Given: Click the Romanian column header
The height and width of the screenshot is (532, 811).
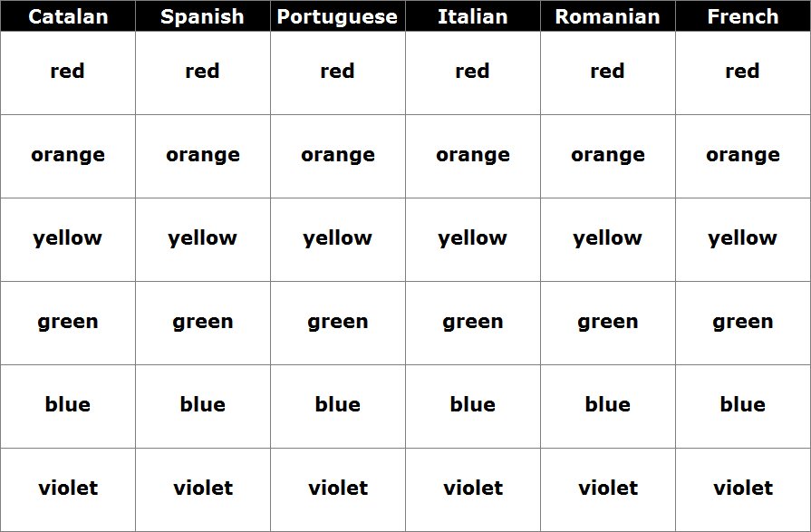Looking at the screenshot, I should coord(608,16).
